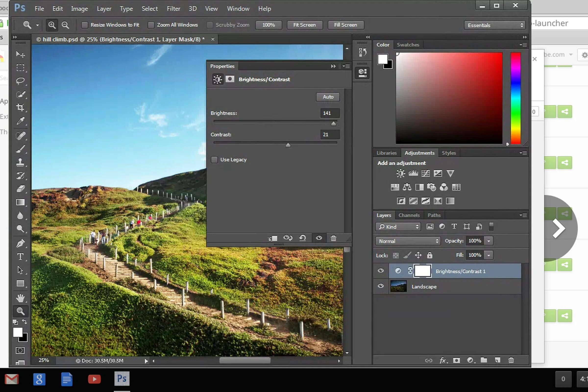Viewport: 588px width, 392px height.
Task: Toggle visibility of Brightness/Contrast 1 layer
Action: coord(380,270)
